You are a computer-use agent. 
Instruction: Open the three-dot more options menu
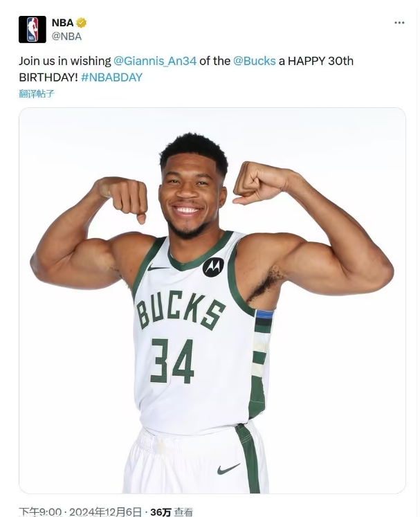click(x=399, y=23)
